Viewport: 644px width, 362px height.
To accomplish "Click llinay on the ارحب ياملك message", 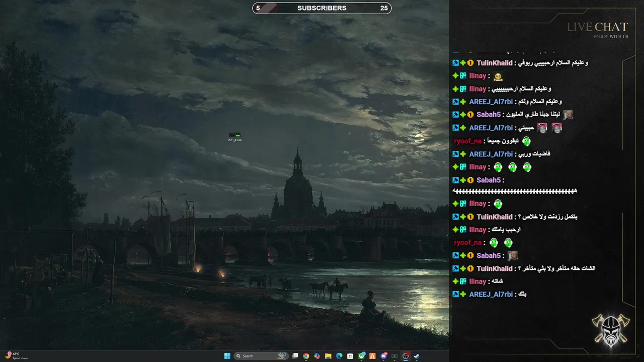I will 477,230.
